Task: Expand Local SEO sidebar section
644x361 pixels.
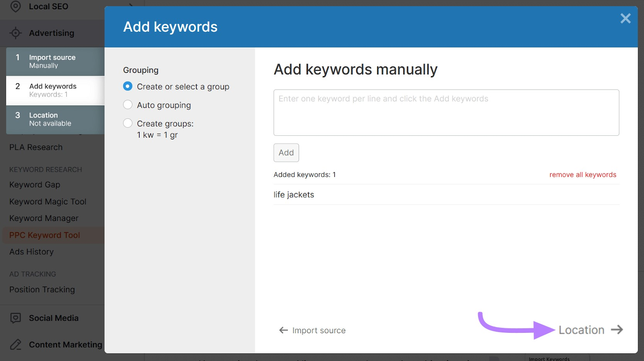Action: click(x=48, y=6)
